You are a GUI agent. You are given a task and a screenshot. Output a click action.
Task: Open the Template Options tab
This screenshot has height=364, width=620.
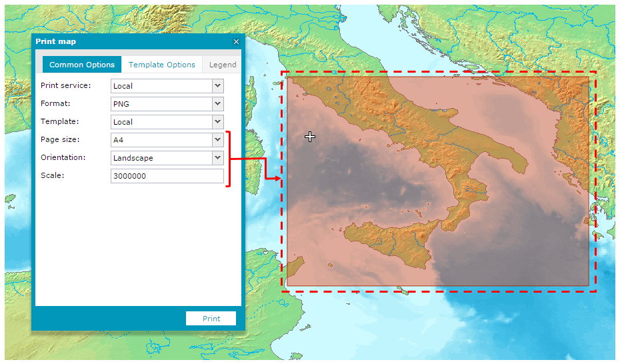click(x=162, y=65)
